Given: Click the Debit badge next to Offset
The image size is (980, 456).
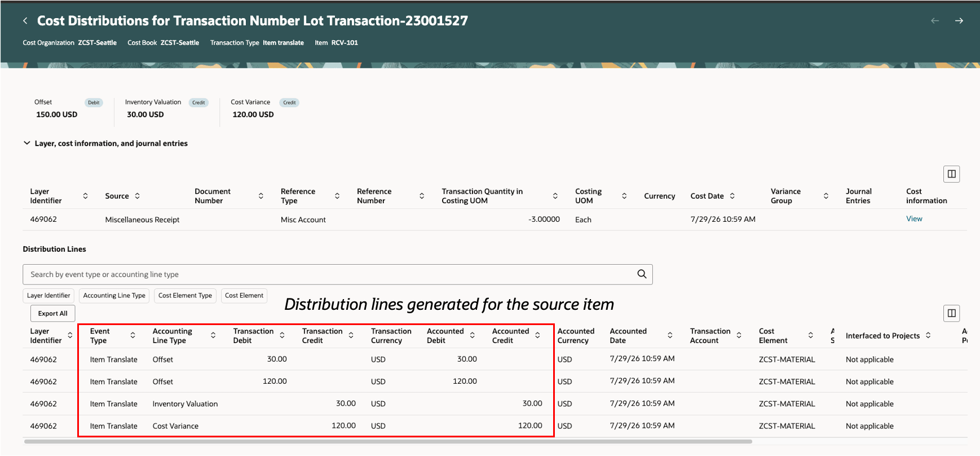Looking at the screenshot, I should point(94,103).
